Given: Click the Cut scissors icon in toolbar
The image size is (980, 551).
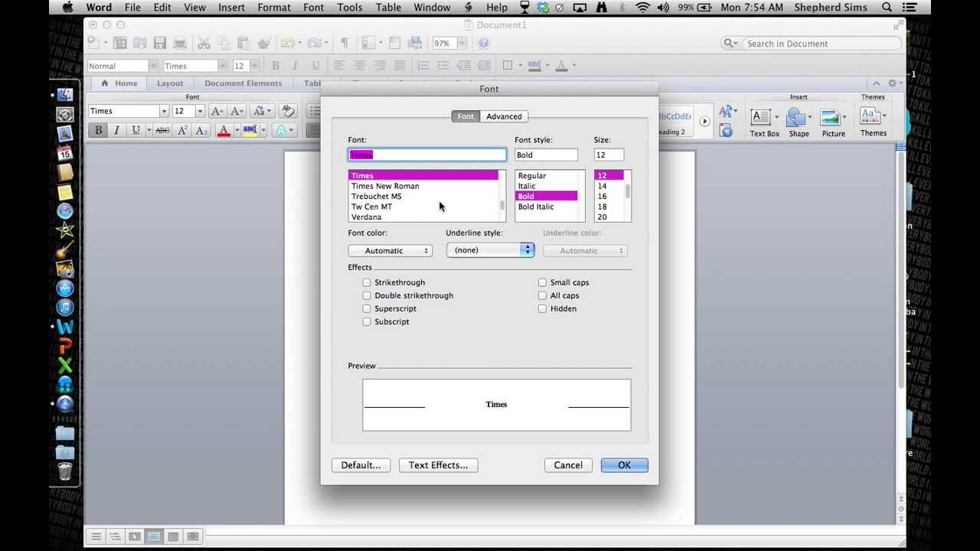Looking at the screenshot, I should click(204, 43).
